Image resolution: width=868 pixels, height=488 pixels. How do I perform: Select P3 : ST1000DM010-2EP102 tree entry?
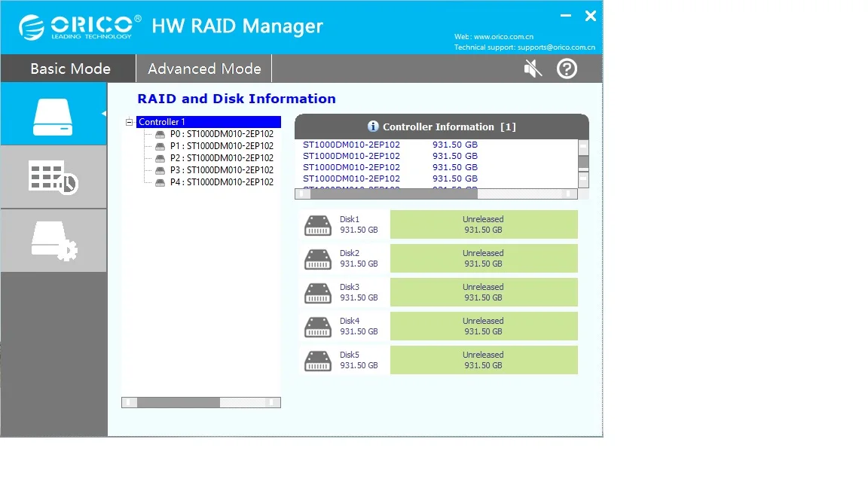click(x=222, y=170)
